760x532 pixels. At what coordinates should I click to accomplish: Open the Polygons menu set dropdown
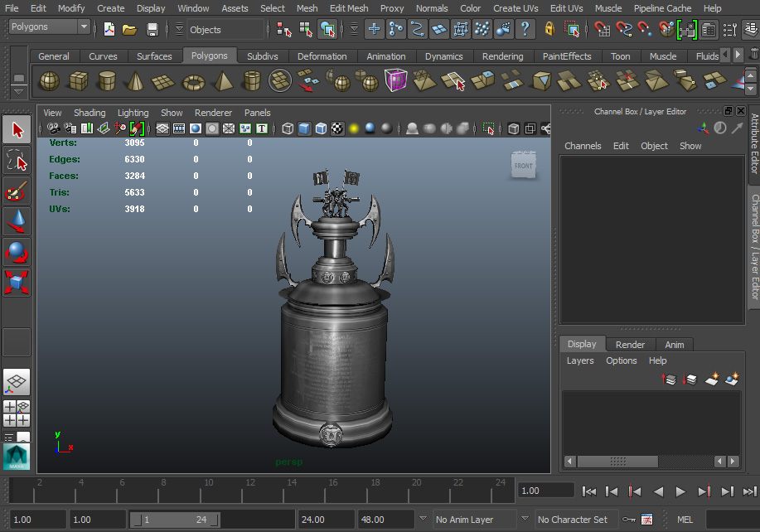50,27
